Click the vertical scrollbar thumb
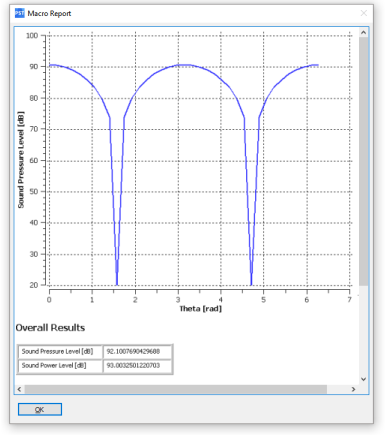The width and height of the screenshot is (385, 436). [x=363, y=161]
